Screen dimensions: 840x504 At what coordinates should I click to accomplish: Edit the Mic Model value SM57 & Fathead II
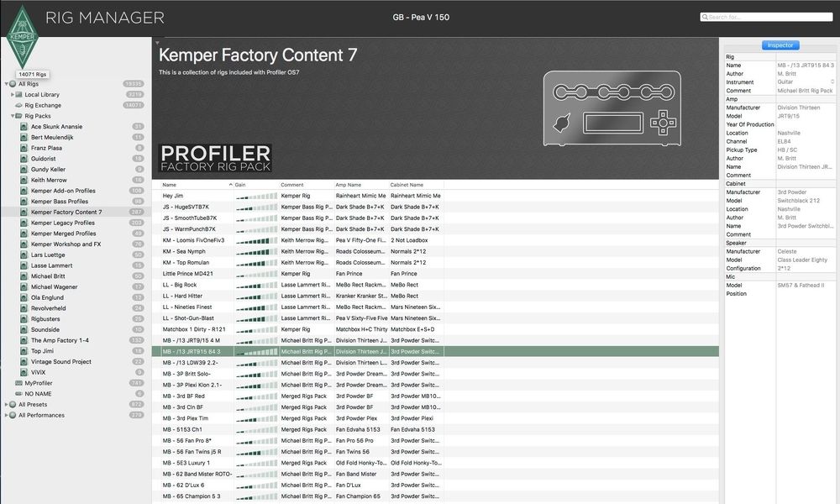(806, 286)
